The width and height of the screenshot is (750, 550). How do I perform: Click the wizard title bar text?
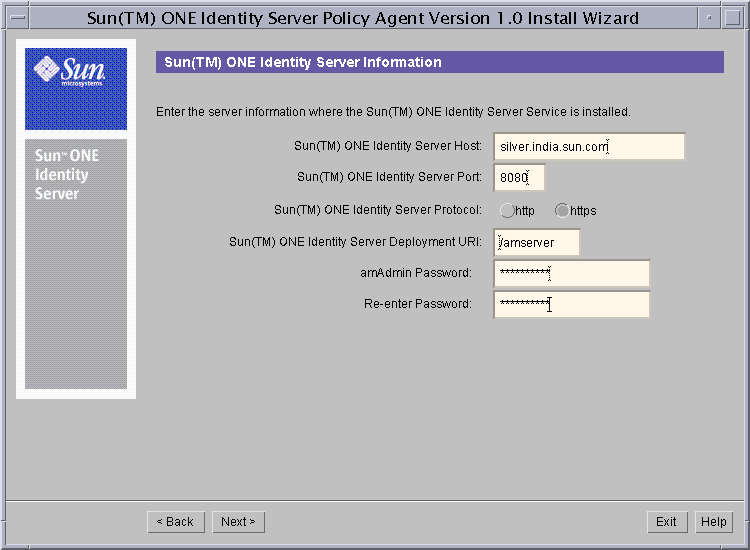363,18
